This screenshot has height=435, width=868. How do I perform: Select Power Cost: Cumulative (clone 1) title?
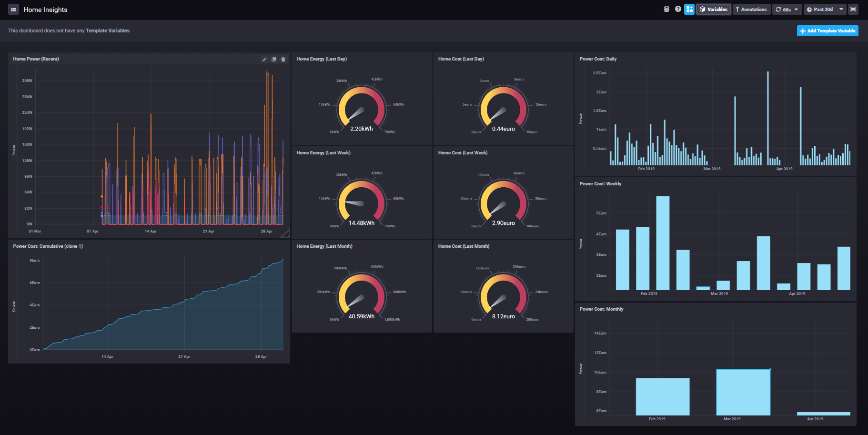(x=48, y=246)
